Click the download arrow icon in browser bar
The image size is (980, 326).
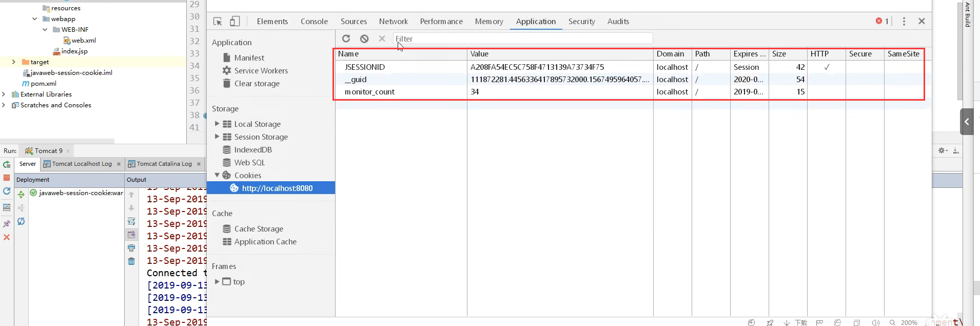[787, 322]
